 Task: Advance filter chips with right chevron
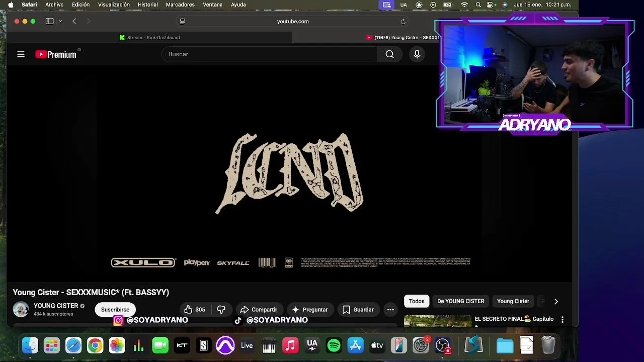pyautogui.click(x=556, y=301)
